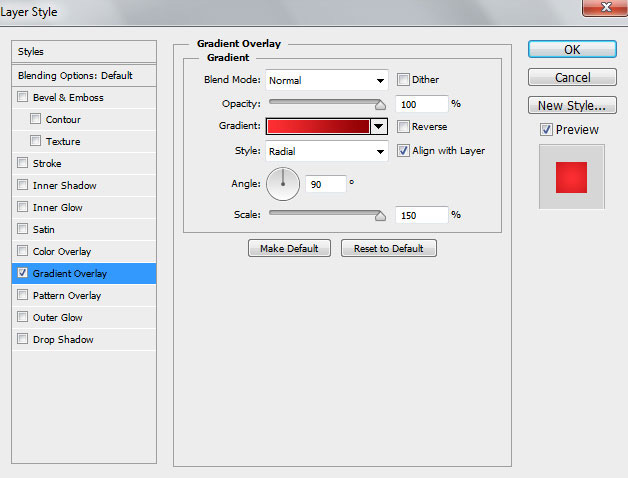628x478 pixels.
Task: Enable the Stroke checkbox
Action: (22, 163)
